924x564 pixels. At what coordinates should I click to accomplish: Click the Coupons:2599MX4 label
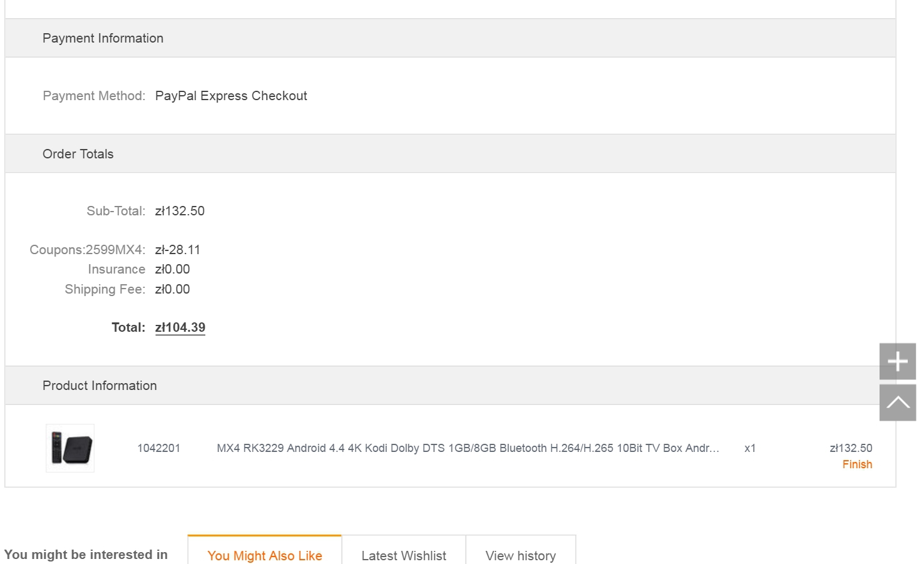tap(87, 250)
